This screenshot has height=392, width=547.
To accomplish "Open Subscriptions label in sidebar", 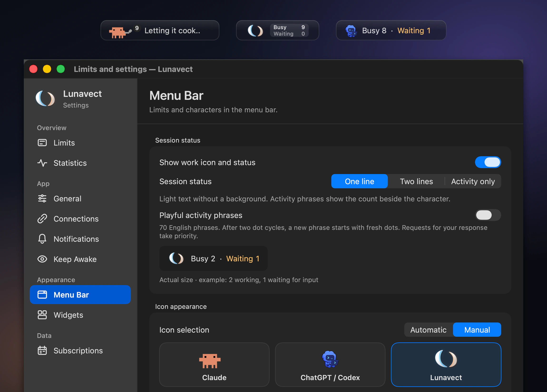I will pyautogui.click(x=78, y=351).
